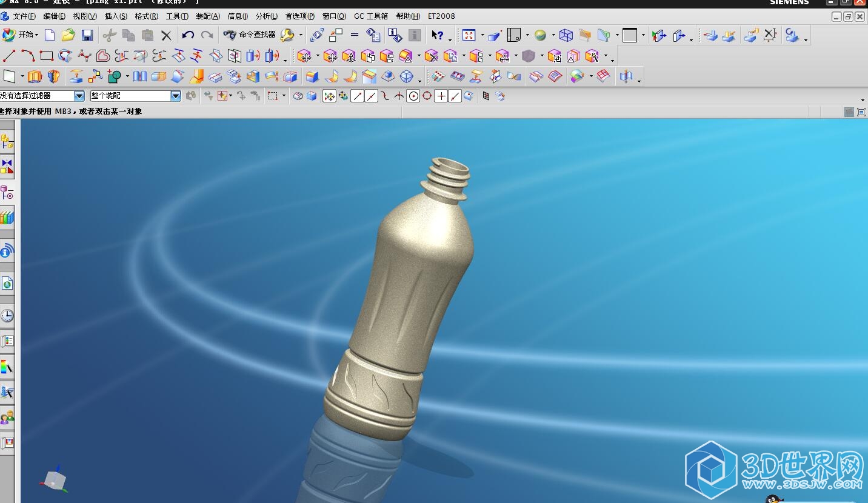Toggle the Enable Snap Points icon
Viewport: 868px width, 503px height.
click(x=329, y=96)
